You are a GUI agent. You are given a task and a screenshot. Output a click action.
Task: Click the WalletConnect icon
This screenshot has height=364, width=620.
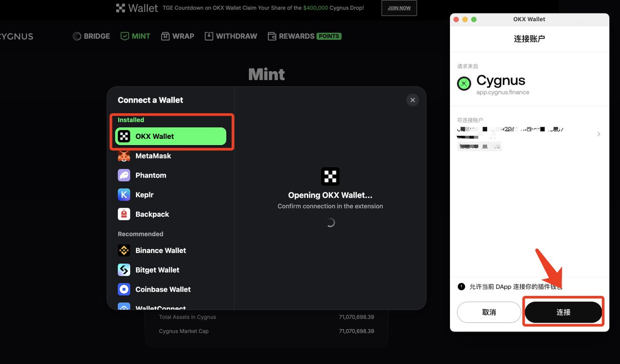[124, 306]
